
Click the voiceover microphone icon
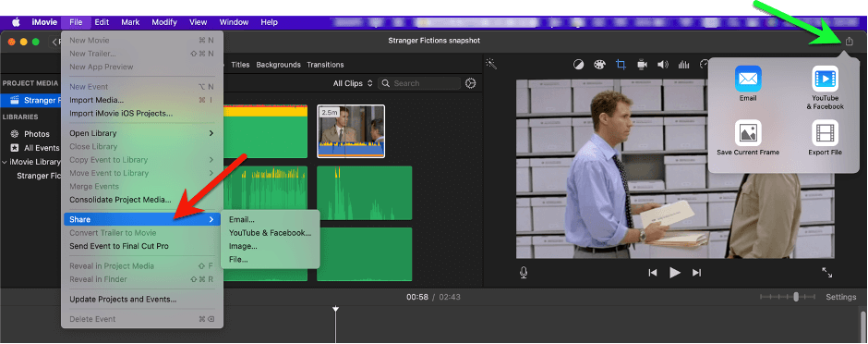[524, 273]
